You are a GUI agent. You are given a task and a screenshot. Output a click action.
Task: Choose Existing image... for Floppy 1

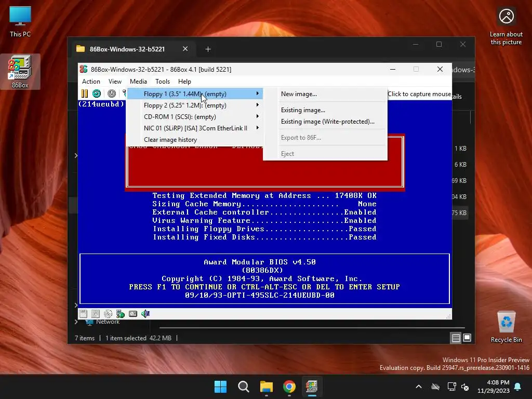tap(325, 110)
